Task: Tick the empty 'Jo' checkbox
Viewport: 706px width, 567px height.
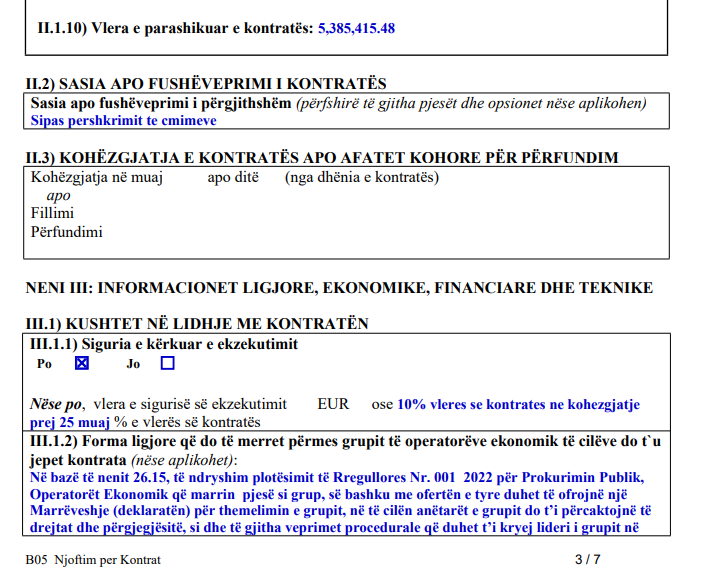Action: click(167, 364)
